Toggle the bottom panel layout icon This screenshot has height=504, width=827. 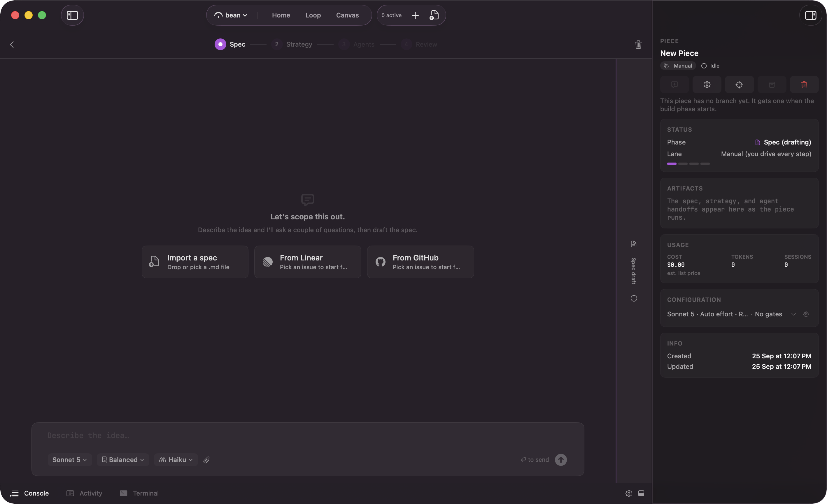click(641, 493)
